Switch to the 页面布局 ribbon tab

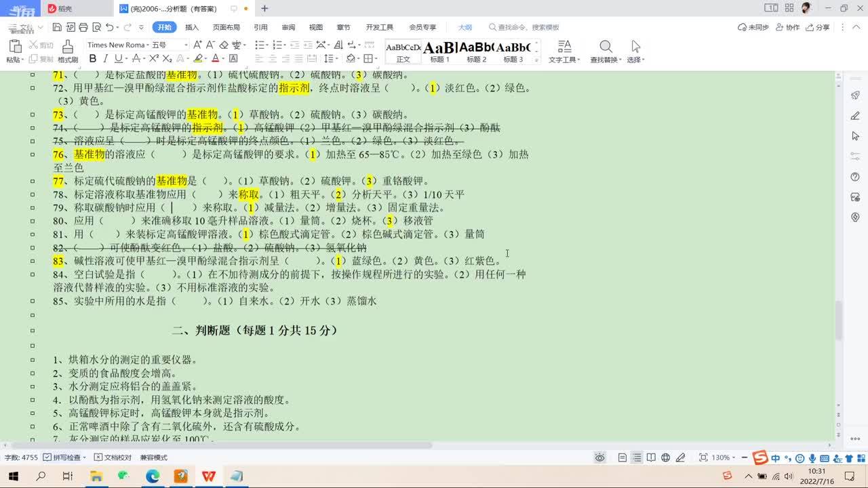(226, 27)
